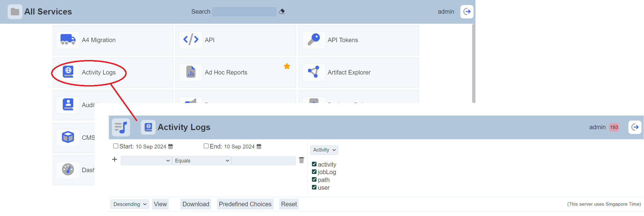Click the eraser icon beside Search

(x=282, y=11)
